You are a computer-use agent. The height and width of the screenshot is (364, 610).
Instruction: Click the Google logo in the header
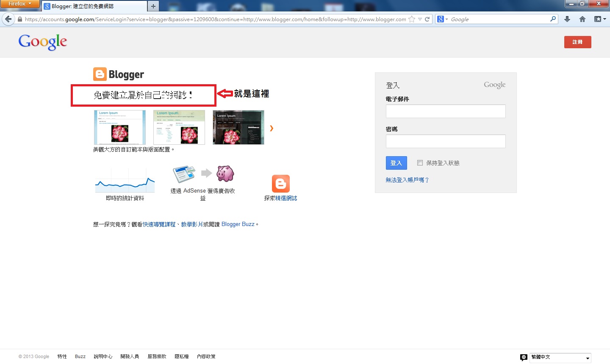(x=43, y=42)
